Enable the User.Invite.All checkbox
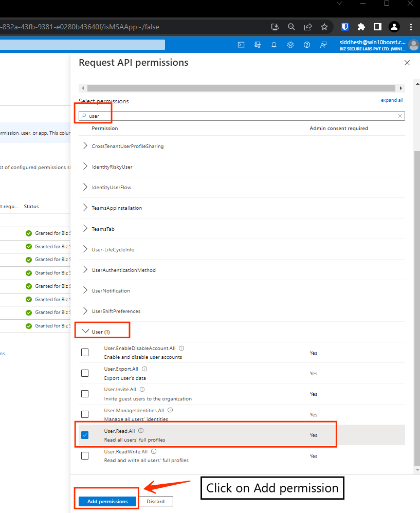The height and width of the screenshot is (513, 420). click(85, 394)
